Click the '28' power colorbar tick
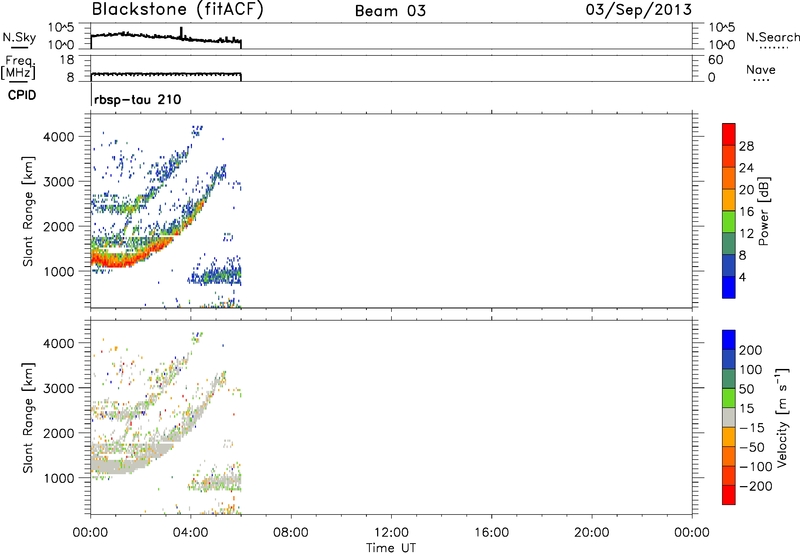800x554 pixels. [746, 146]
